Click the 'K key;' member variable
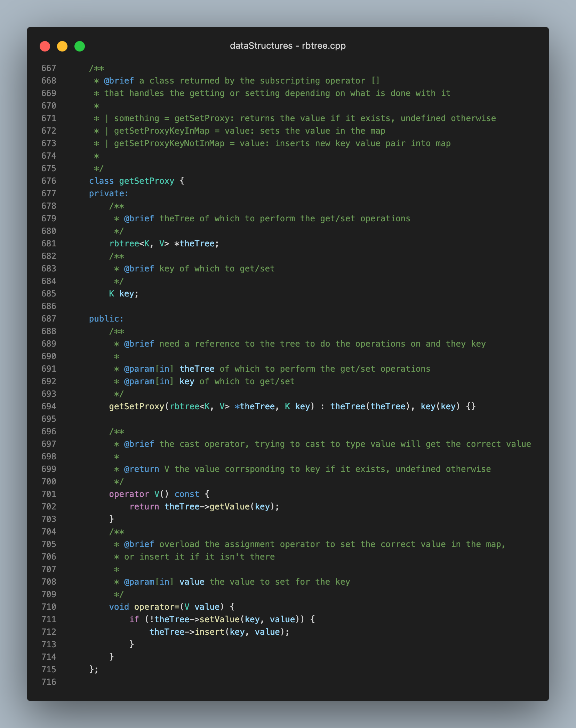The width and height of the screenshot is (576, 728). click(123, 294)
